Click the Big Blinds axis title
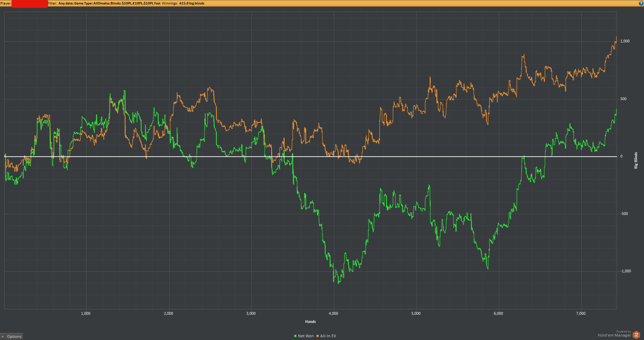 point(636,160)
